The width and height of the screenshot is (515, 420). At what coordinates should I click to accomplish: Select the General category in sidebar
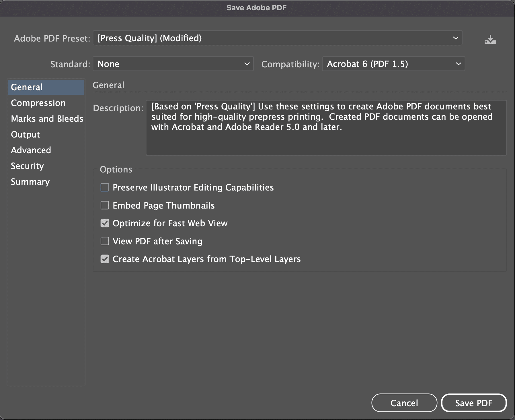click(x=46, y=87)
